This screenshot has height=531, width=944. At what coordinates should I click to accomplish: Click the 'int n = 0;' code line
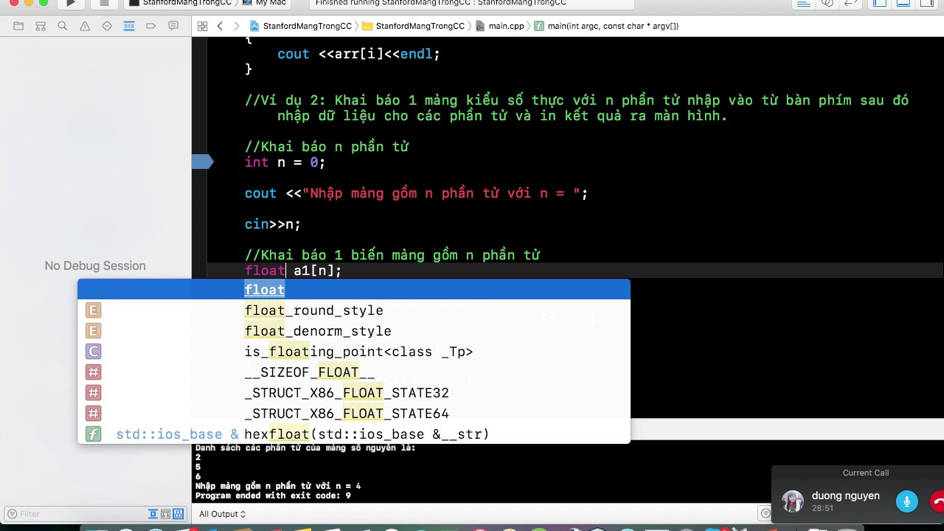(285, 162)
